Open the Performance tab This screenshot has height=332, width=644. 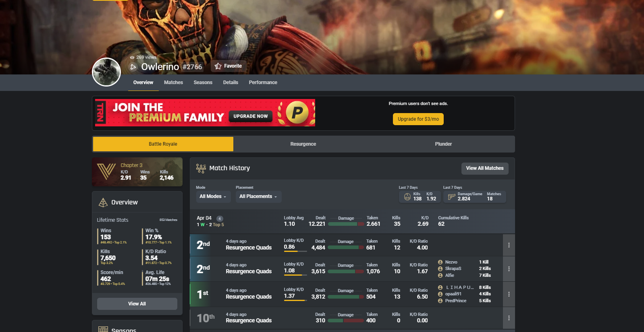(263, 82)
